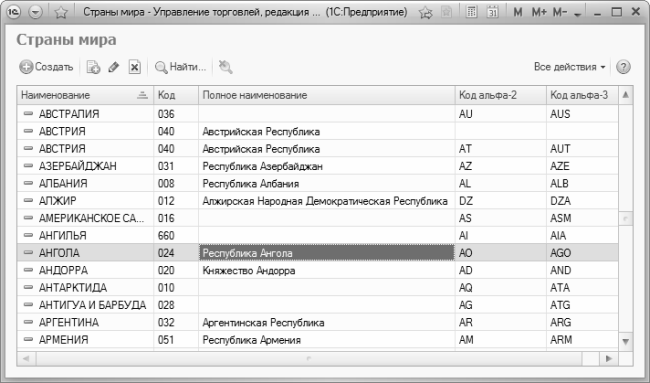Viewport: 650px width, 383px height.
Task: Select АРМЕНИЯ row
Action: [x=318, y=340]
